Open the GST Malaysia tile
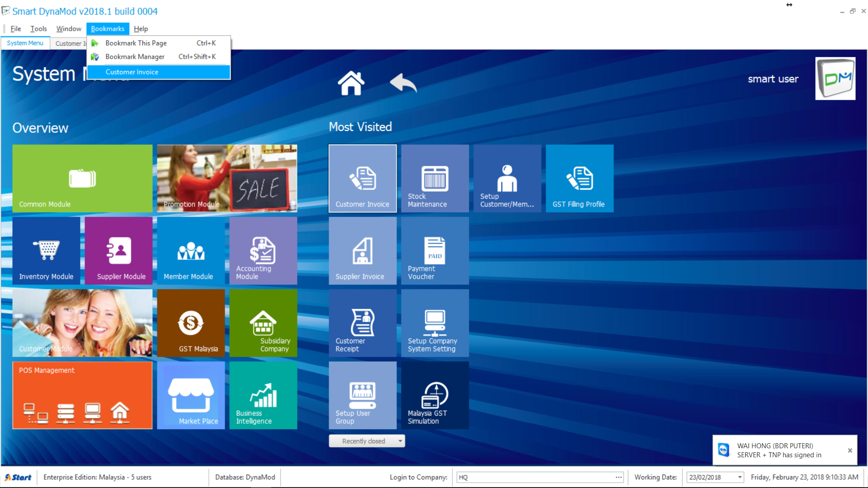The height and width of the screenshot is (488, 868). pos(191,323)
